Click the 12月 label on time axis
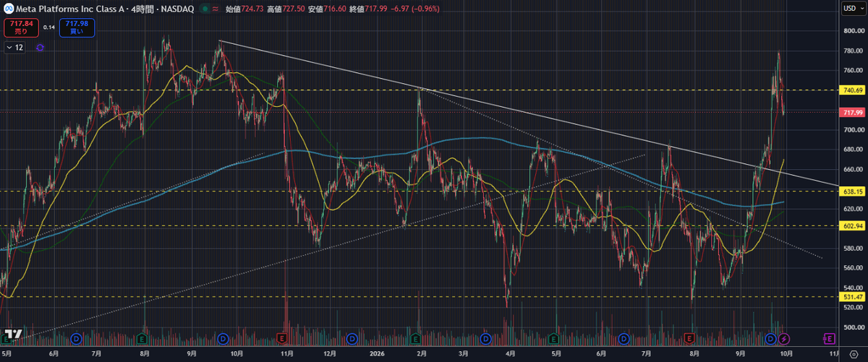Image resolution: width=868 pixels, height=362 pixels. pos(329,355)
